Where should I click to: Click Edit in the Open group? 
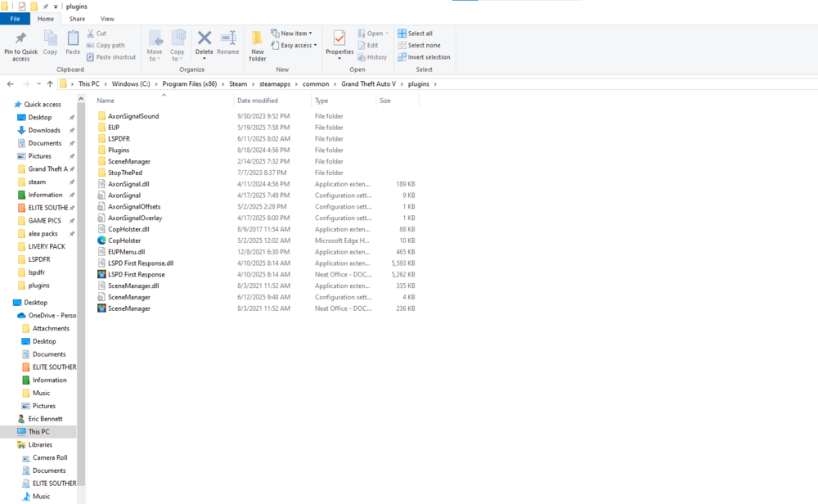click(368, 45)
